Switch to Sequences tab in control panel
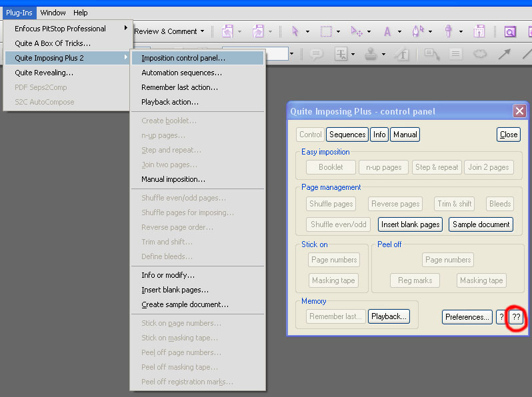Image resolution: width=532 pixels, height=397 pixels. click(347, 135)
